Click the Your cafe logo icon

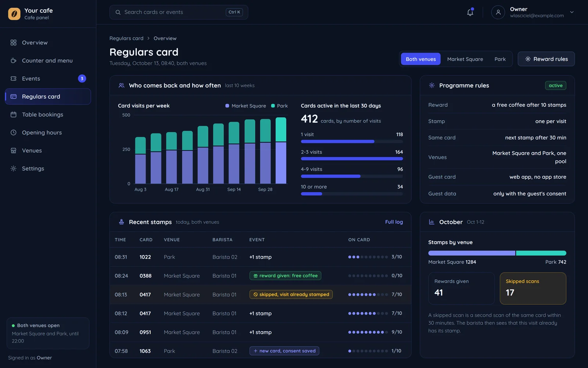point(14,14)
